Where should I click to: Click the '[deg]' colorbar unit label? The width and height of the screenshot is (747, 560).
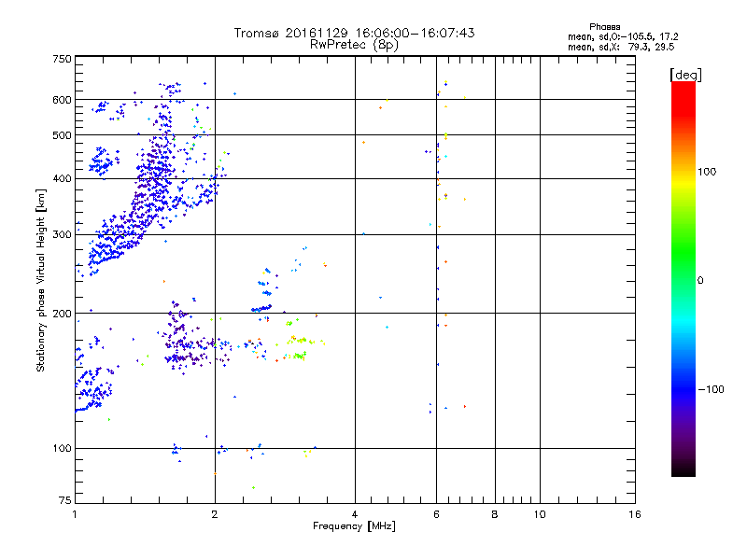tap(685, 75)
